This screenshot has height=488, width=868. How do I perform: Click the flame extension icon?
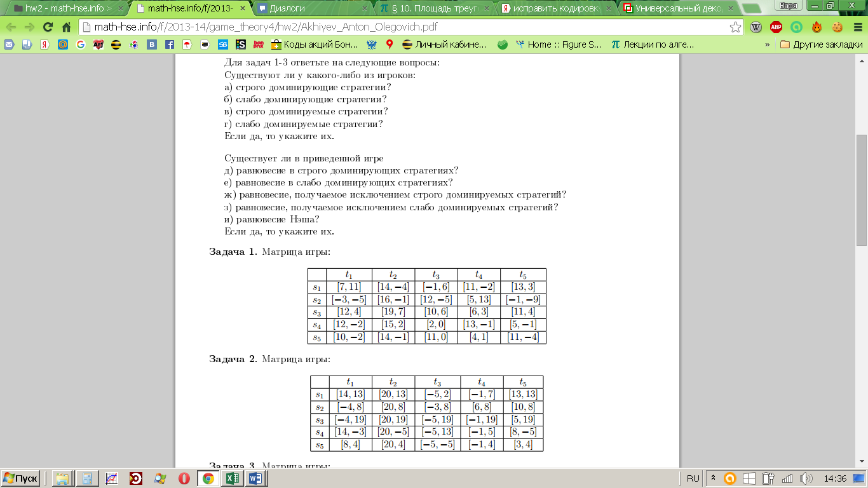pyautogui.click(x=817, y=27)
